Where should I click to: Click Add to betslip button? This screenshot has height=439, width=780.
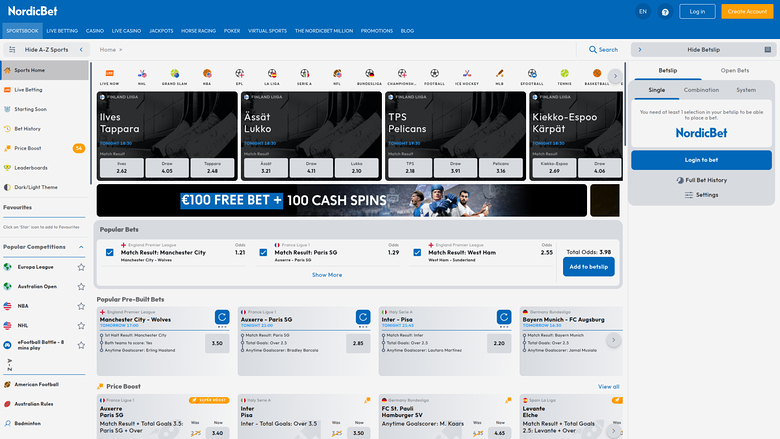(x=588, y=267)
